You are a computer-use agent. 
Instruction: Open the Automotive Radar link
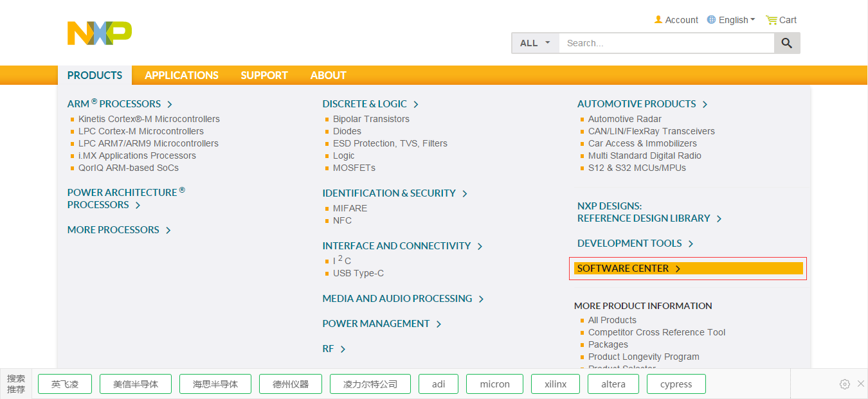(x=625, y=119)
